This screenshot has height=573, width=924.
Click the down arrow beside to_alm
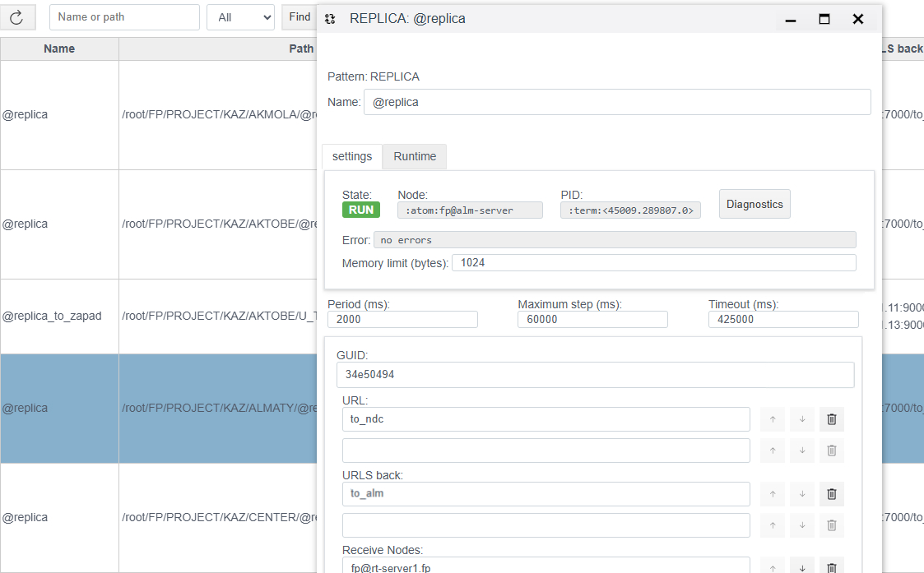point(801,494)
